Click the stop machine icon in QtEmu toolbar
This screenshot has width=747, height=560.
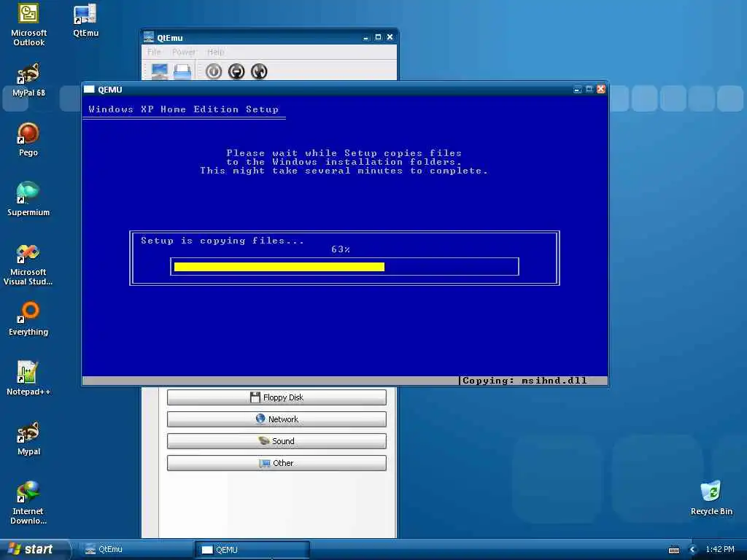tap(236, 71)
